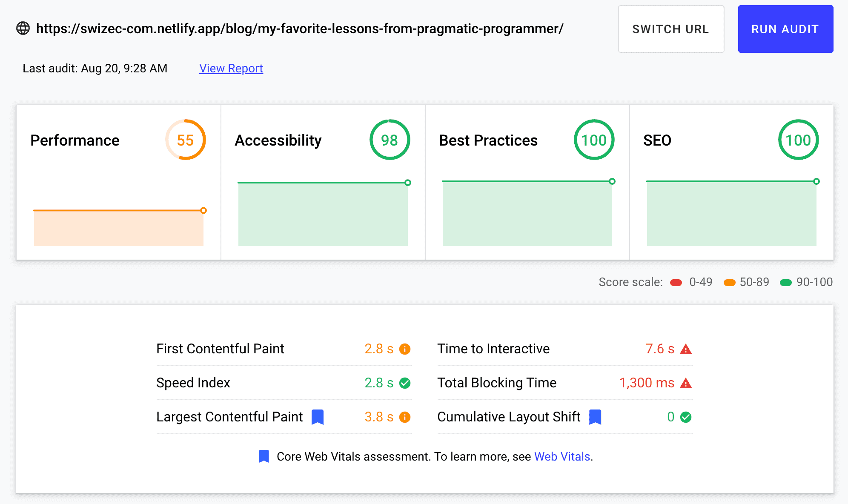
Task: Click Time to Interactive red warning icon
Action: tap(686, 349)
